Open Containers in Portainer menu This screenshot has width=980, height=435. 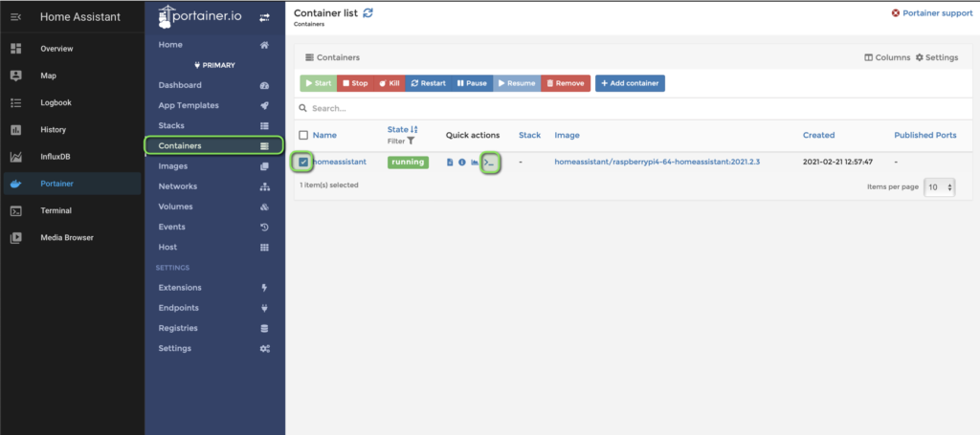(214, 146)
